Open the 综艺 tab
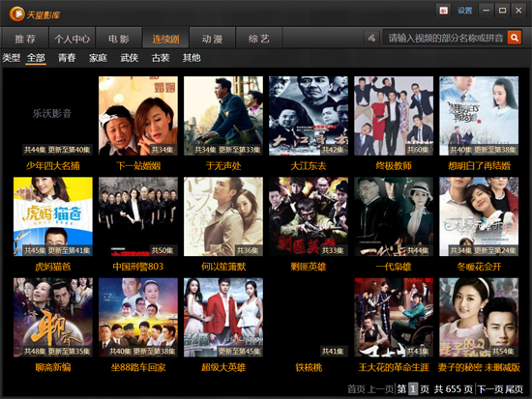The image size is (532, 399). [259, 39]
